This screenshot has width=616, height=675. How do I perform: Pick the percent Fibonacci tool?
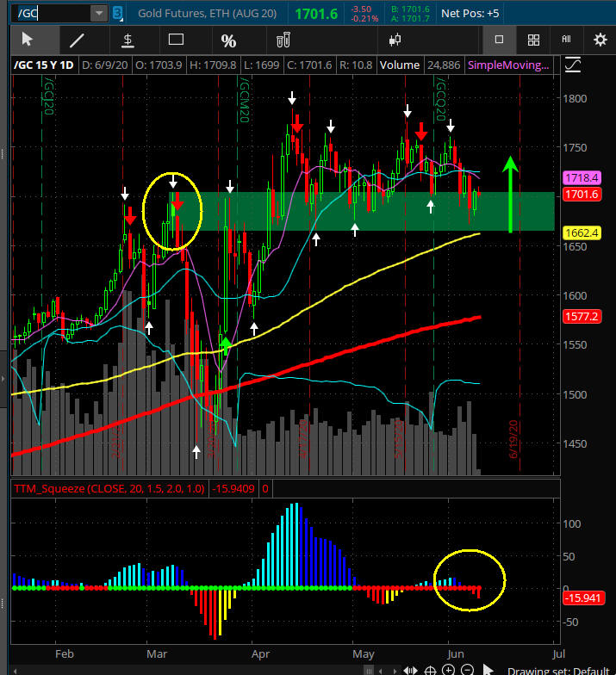point(228,40)
